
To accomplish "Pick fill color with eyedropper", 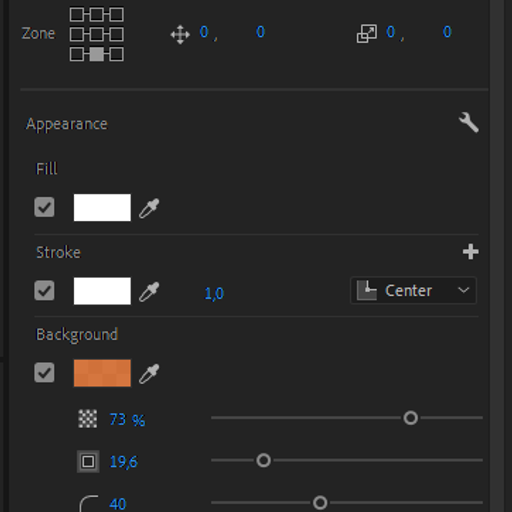I will coord(149,208).
